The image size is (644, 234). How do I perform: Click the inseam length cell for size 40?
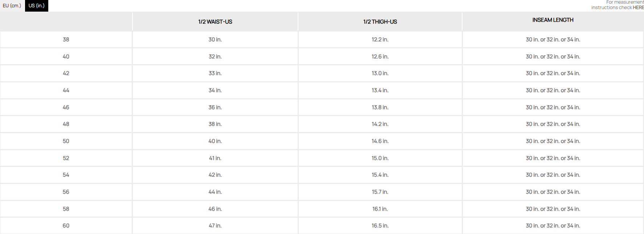553,57
